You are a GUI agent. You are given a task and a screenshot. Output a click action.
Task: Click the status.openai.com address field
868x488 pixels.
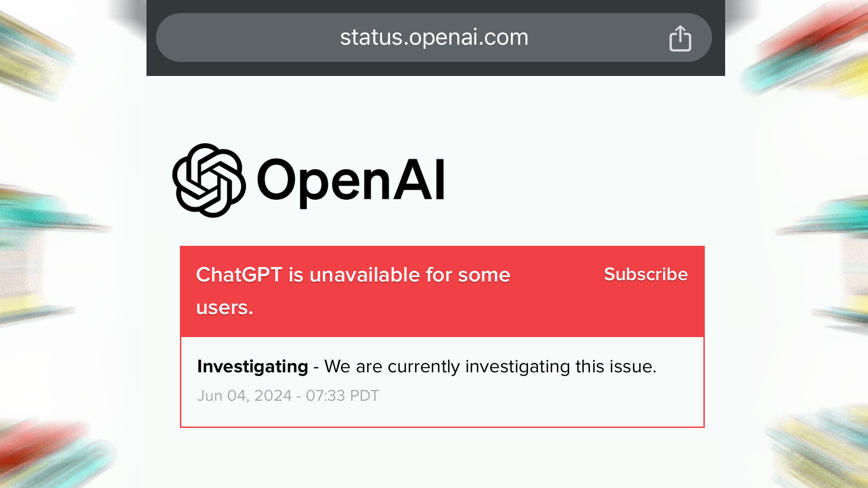pos(434,38)
